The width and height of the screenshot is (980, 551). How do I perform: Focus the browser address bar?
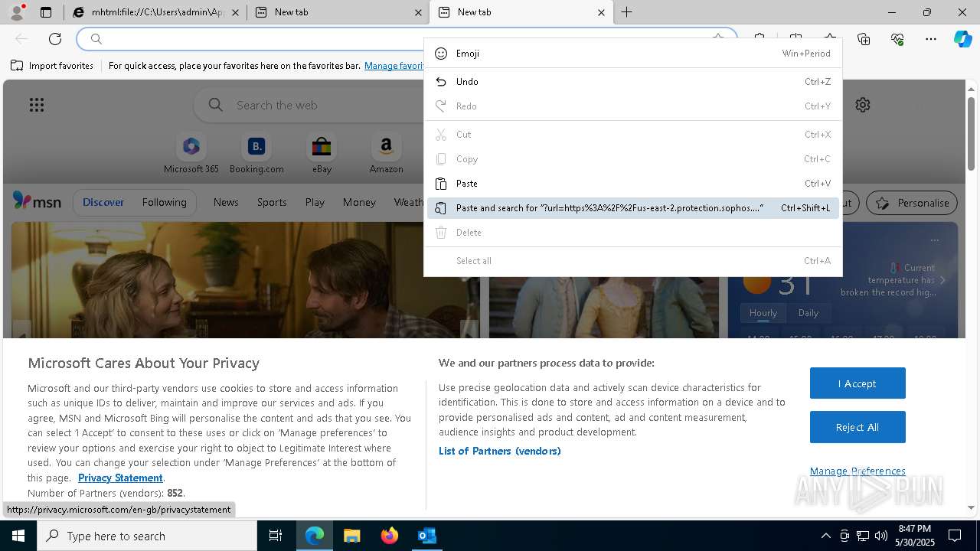(406, 39)
